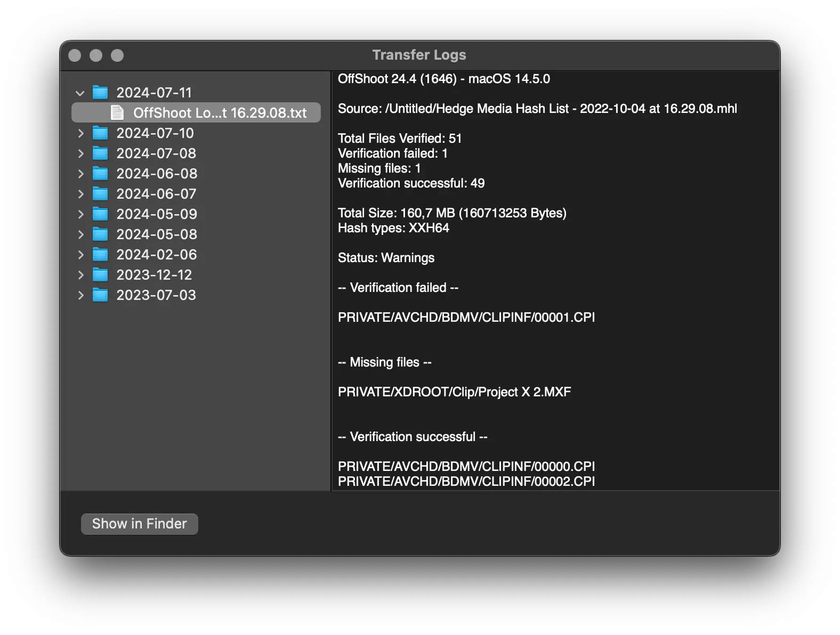This screenshot has width=840, height=635.
Task: Expand the 2024-06-07 folder chevron
Action: 80,194
